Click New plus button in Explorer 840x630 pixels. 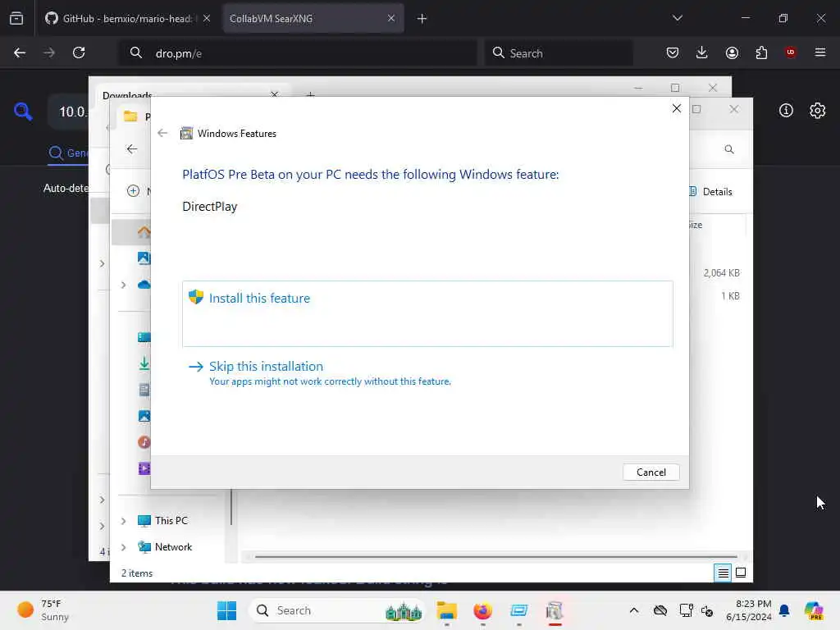(x=134, y=191)
